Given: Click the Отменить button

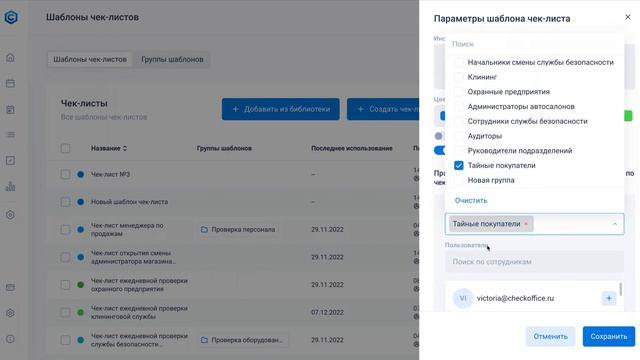Looking at the screenshot, I should 550,336.
